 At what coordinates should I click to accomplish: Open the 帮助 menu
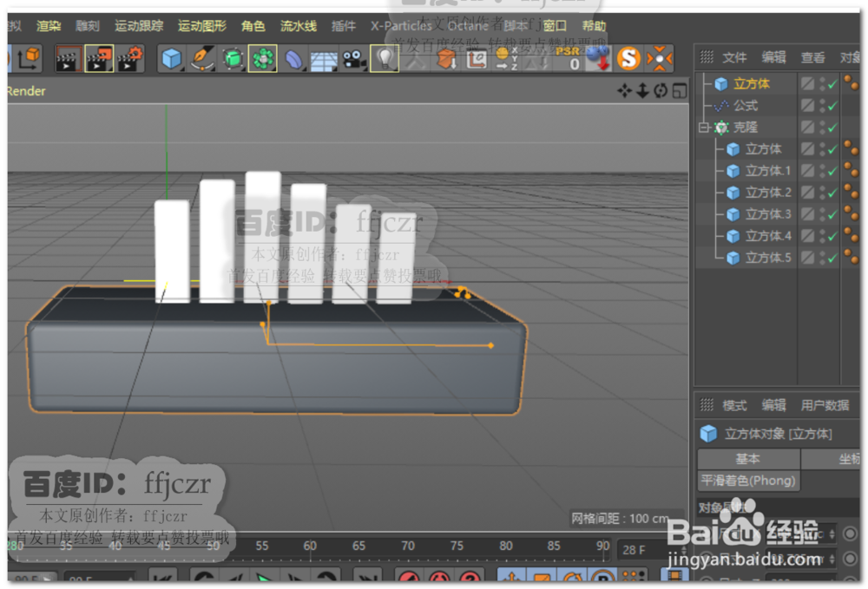pyautogui.click(x=594, y=26)
